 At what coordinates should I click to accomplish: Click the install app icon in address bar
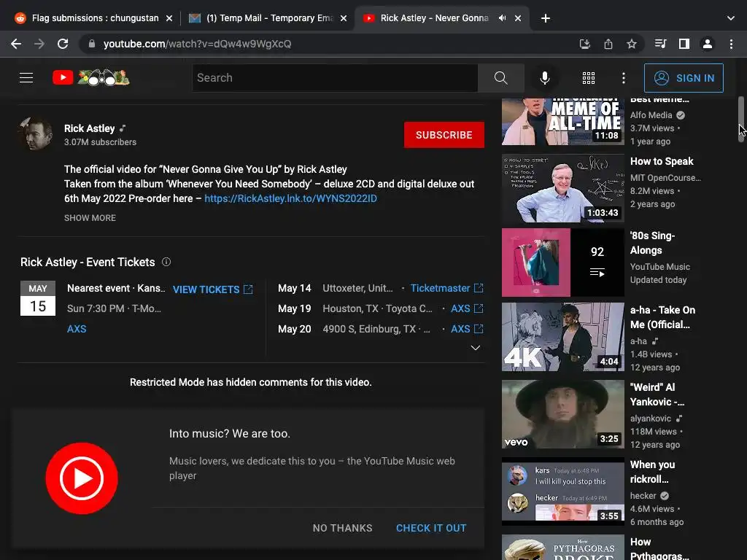[x=584, y=44]
